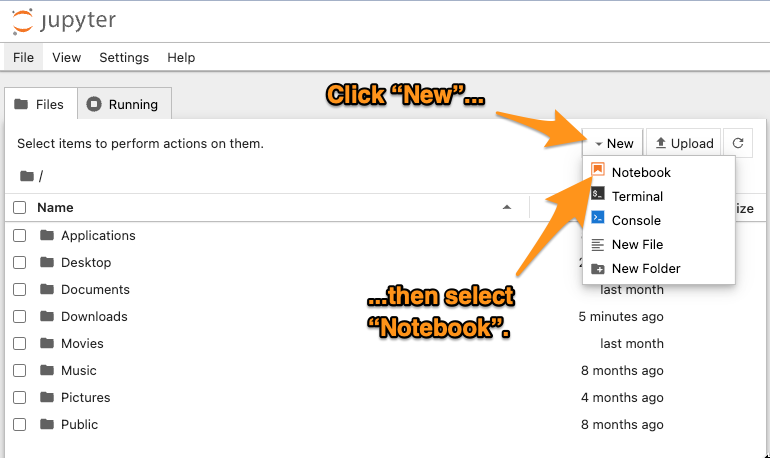Open the Settings menu
Viewport: 770px width, 458px height.
[x=124, y=57]
